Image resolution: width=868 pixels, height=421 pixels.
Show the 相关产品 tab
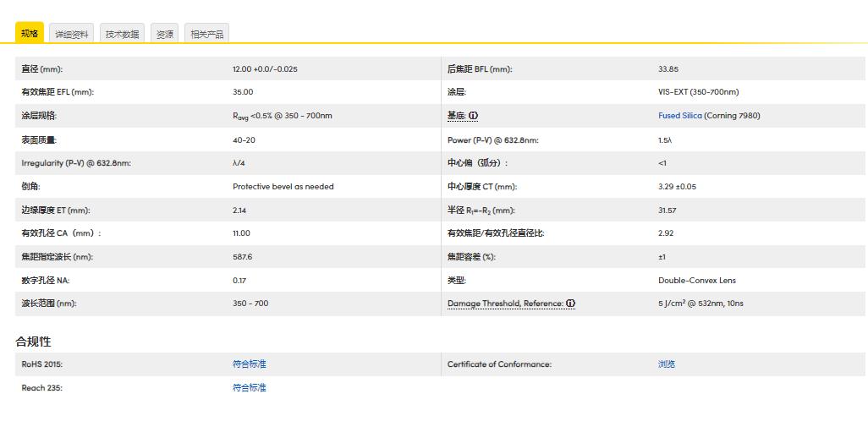207,34
